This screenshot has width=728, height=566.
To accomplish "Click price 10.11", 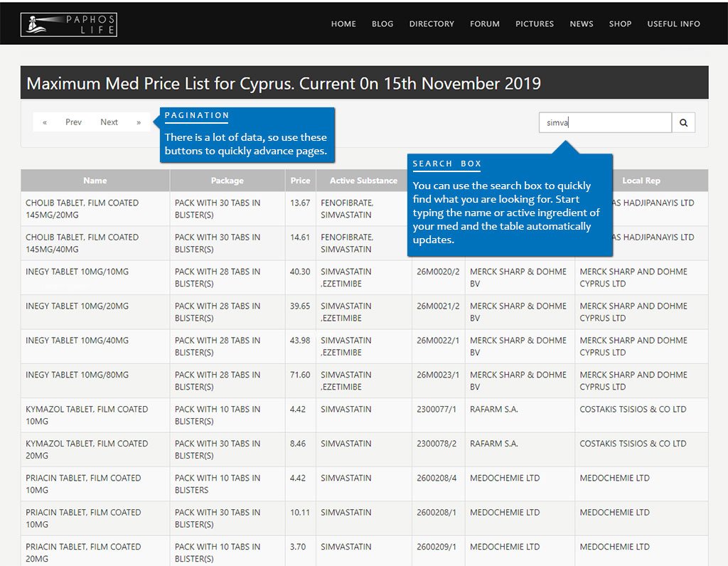I will pyautogui.click(x=300, y=512).
